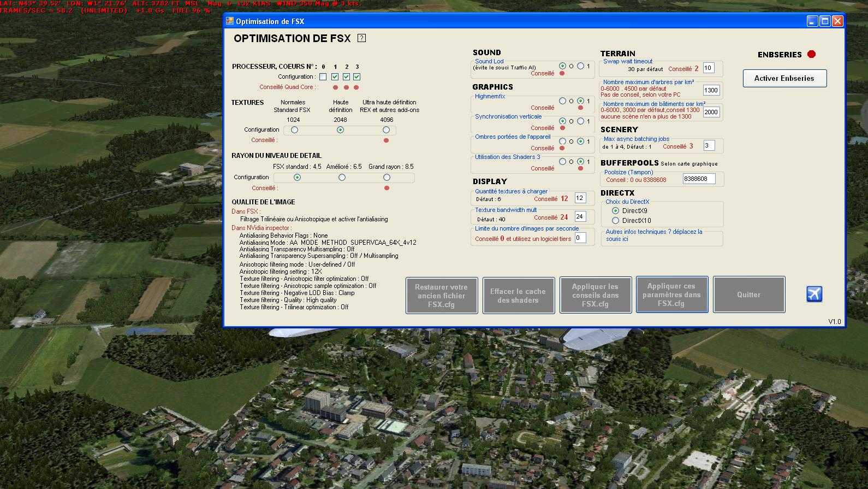This screenshot has width=868, height=489.
Task: Click the Swap wait timeout input field
Action: click(x=708, y=68)
